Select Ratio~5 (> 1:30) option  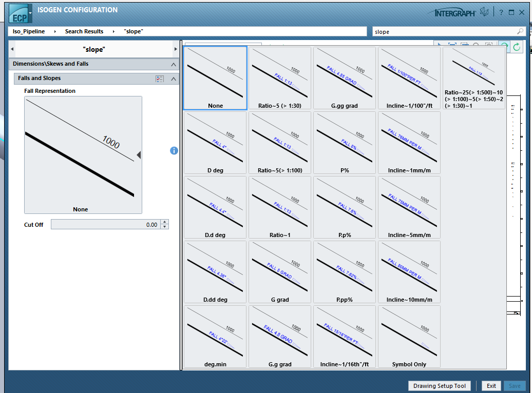coord(280,78)
